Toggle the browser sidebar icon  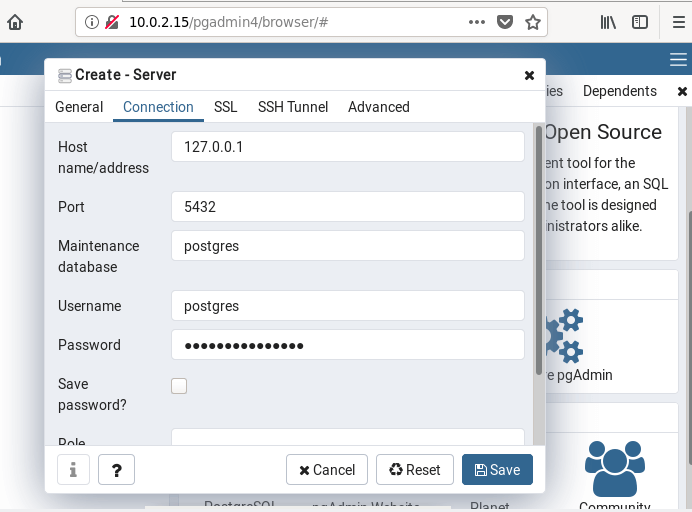(639, 22)
